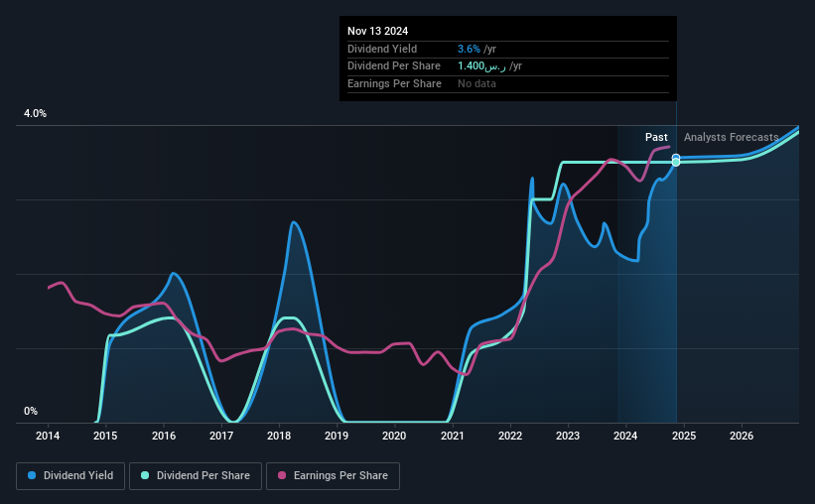Click the Dividend Yield row label in tooltip

(x=382, y=49)
